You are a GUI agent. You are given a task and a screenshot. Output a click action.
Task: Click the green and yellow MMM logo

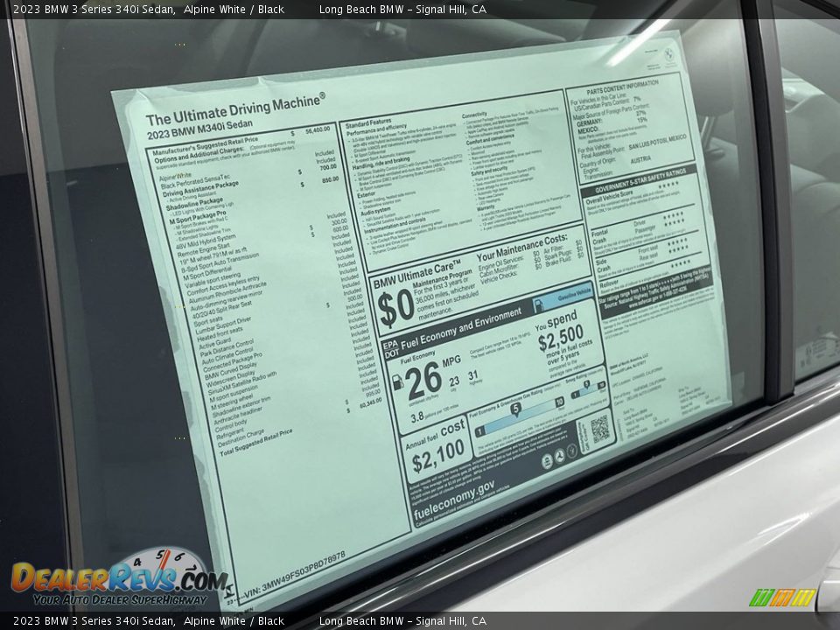[x=782, y=598]
